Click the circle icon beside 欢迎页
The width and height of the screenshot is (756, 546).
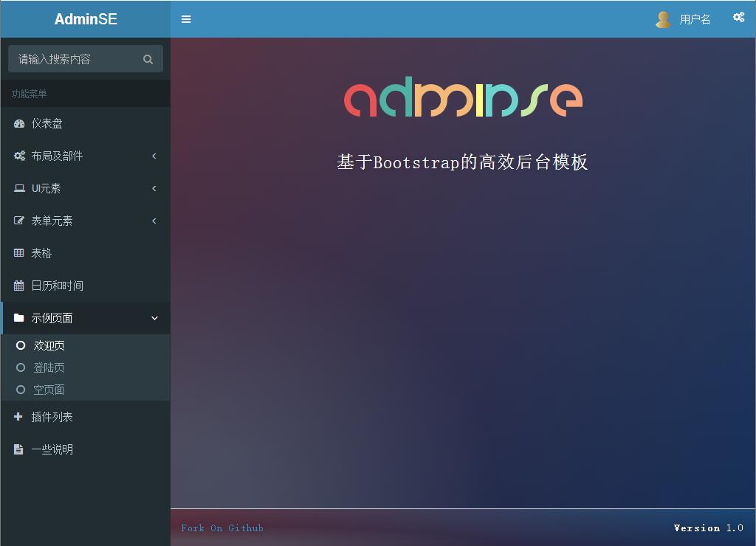coord(20,345)
